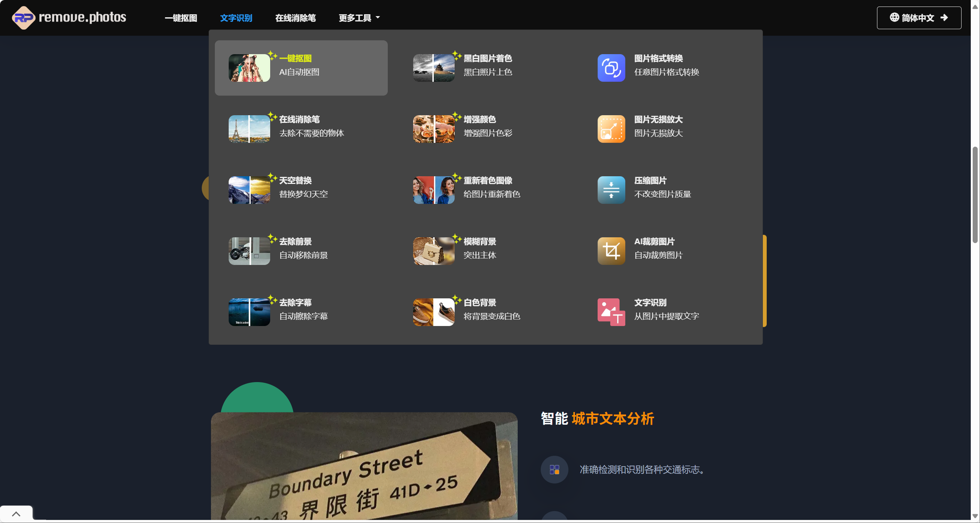Click the 不改变图片质量 description text
The image size is (980, 523).
point(663,194)
